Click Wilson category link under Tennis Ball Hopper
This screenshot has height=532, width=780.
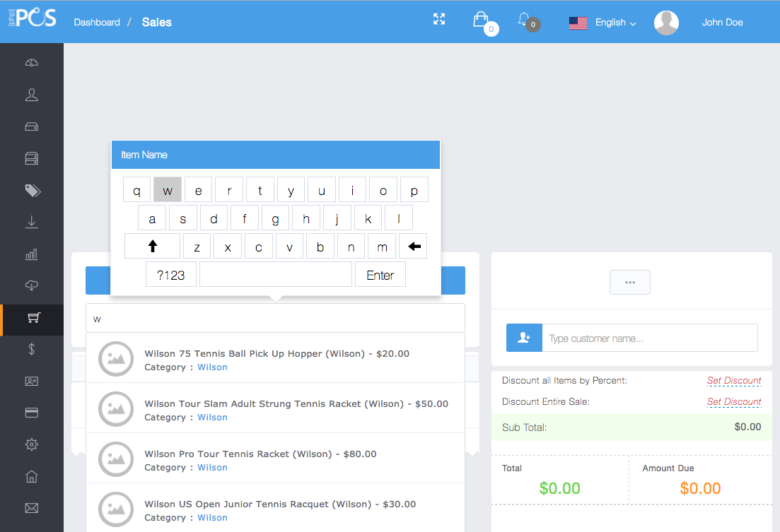tap(212, 367)
